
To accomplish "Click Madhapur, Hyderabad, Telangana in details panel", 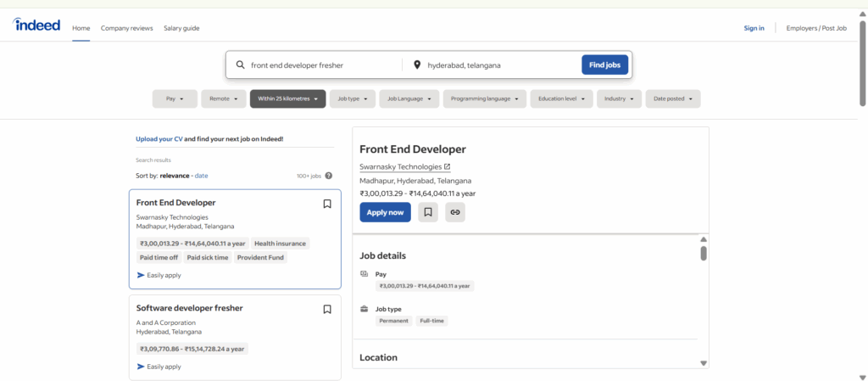I will click(415, 181).
